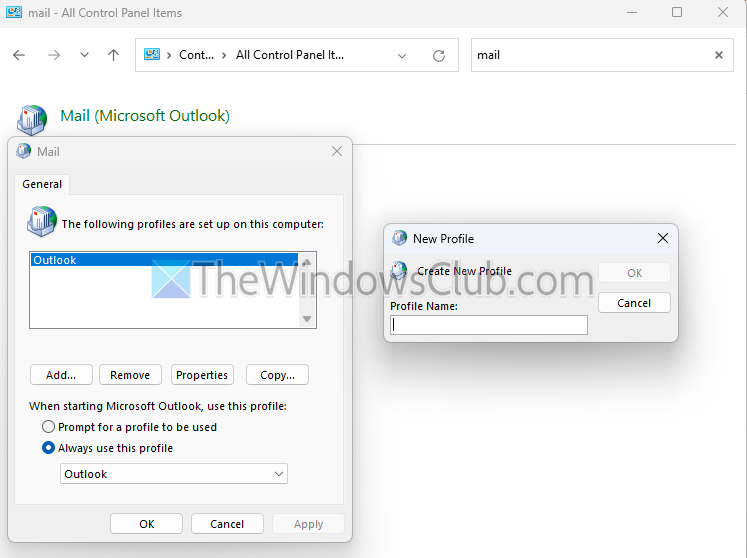Expand the address bar history dropdown

point(402,56)
